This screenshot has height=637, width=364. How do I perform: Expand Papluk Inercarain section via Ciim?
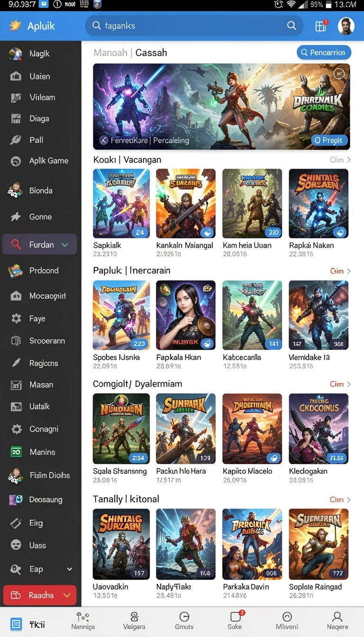pos(340,271)
